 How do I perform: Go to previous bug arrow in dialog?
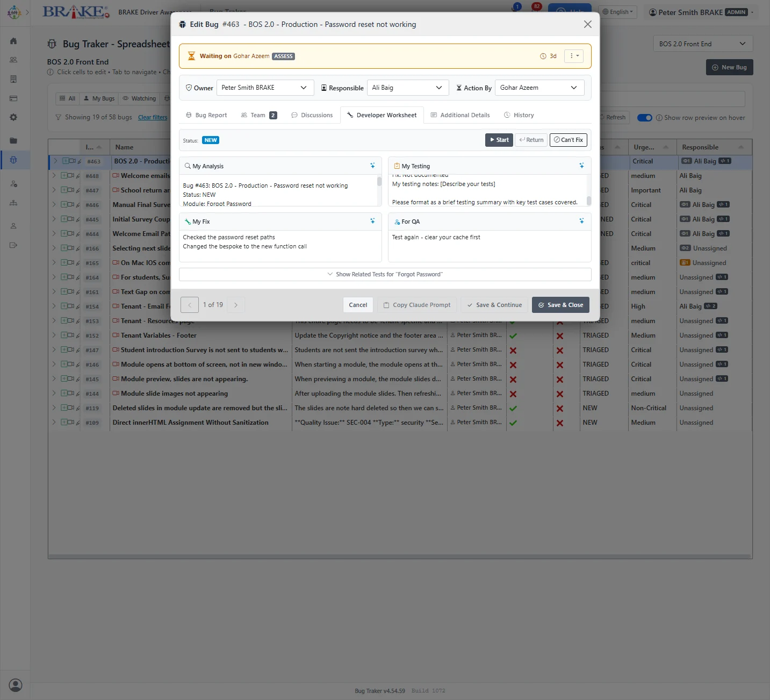pyautogui.click(x=190, y=305)
